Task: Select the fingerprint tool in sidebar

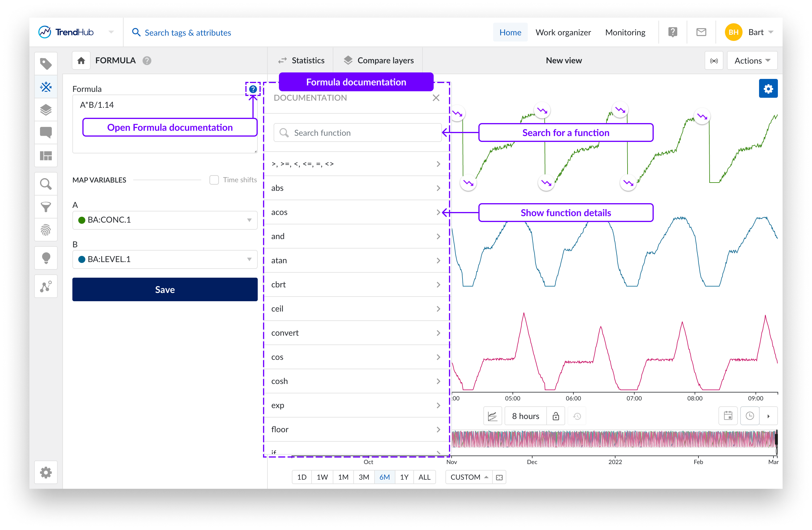Action: pyautogui.click(x=46, y=230)
